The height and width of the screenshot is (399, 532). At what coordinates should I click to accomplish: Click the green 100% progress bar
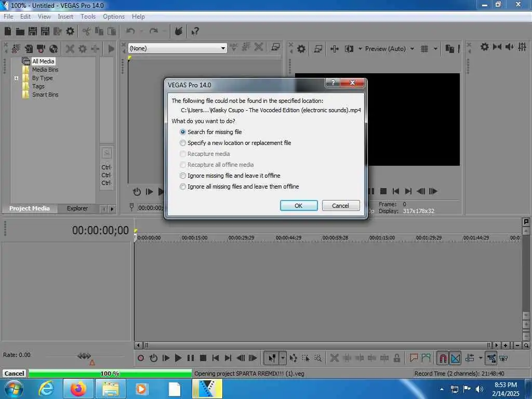point(110,374)
